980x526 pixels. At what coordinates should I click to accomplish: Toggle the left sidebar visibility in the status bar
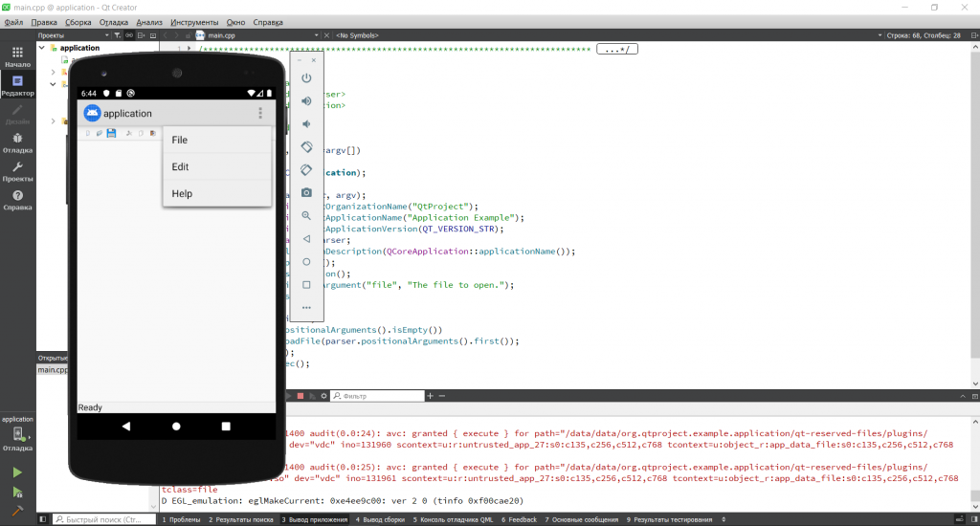(x=42, y=519)
